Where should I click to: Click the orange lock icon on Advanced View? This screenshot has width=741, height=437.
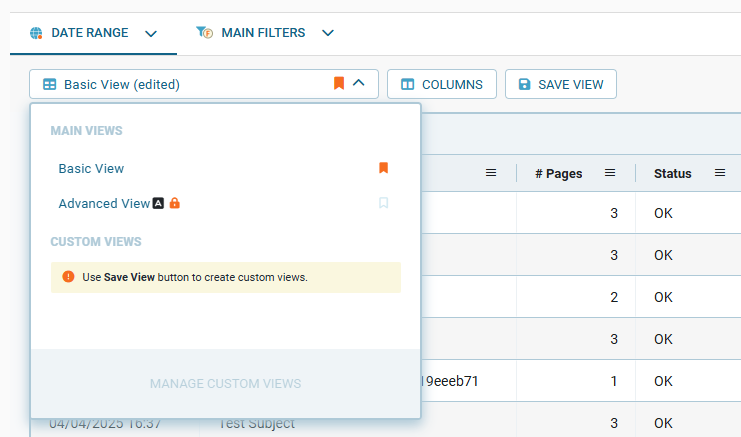click(x=175, y=203)
